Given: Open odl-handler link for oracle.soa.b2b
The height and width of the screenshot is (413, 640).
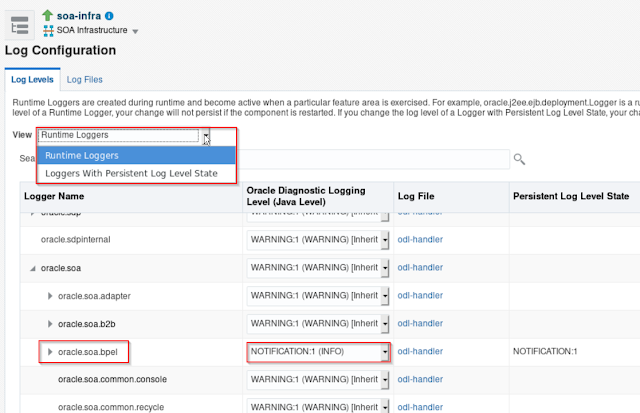Looking at the screenshot, I should pyautogui.click(x=420, y=323).
